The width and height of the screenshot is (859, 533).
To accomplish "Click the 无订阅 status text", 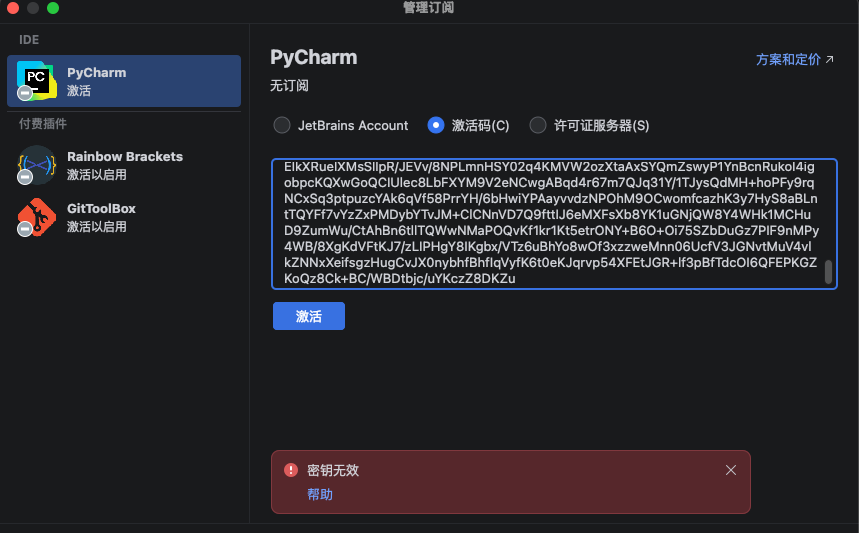I will 289,85.
